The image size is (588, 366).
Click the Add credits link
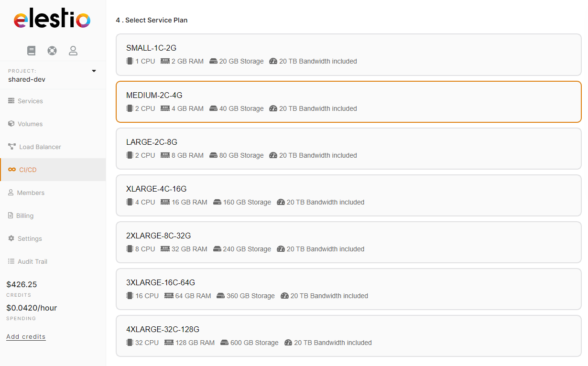pos(26,337)
